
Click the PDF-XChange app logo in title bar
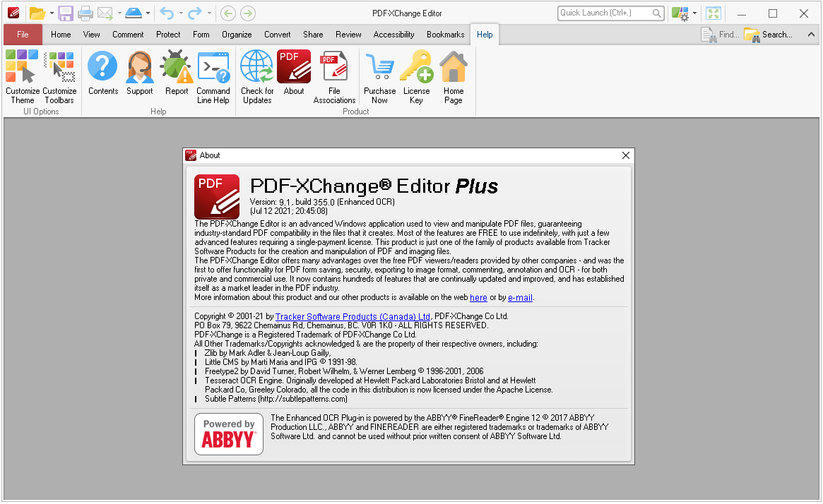(13, 13)
